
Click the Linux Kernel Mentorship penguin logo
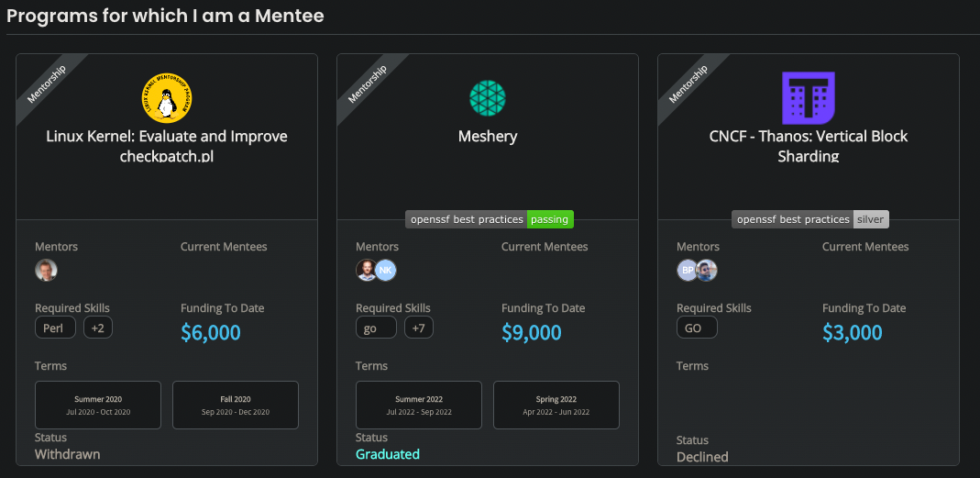(166, 98)
